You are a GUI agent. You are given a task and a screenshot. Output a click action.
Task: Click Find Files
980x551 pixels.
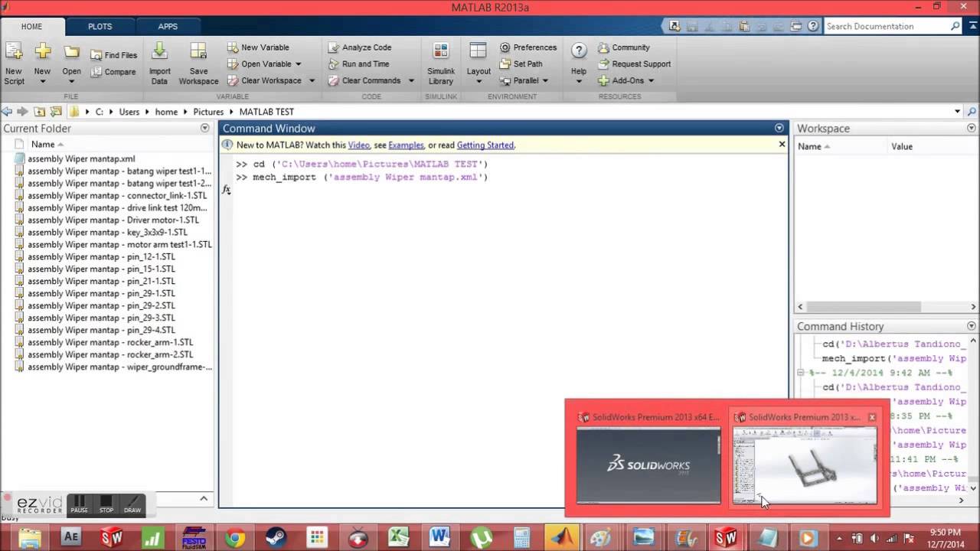point(114,55)
